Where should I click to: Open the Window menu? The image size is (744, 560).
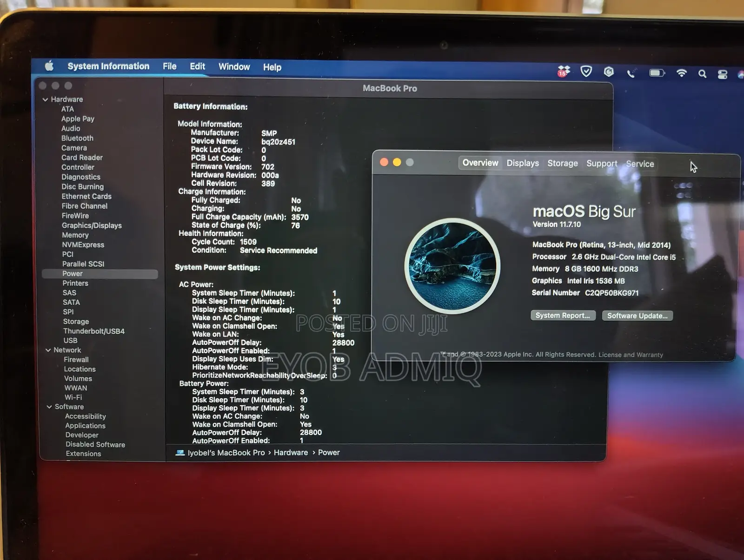(x=234, y=67)
